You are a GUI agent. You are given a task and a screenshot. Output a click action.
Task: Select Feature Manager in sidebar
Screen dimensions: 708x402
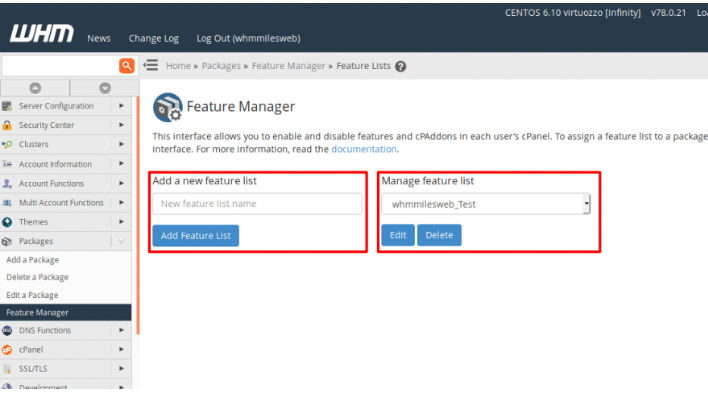[x=65, y=313]
